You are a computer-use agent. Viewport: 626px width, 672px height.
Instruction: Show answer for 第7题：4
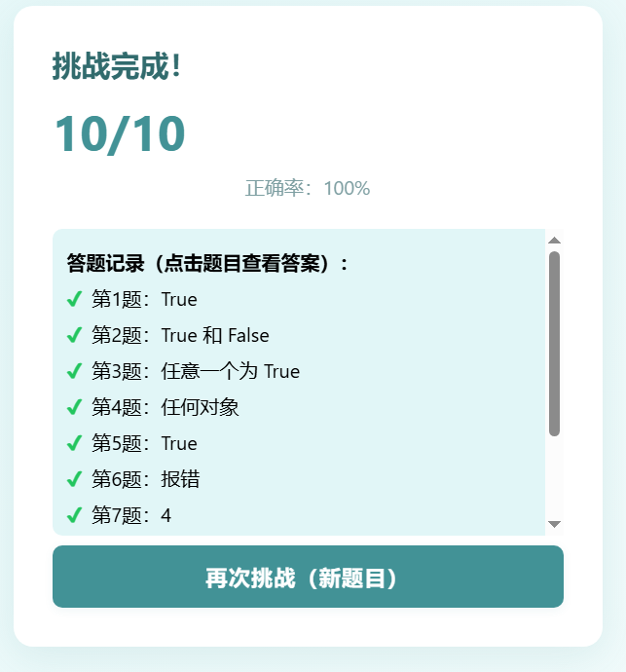(x=131, y=516)
